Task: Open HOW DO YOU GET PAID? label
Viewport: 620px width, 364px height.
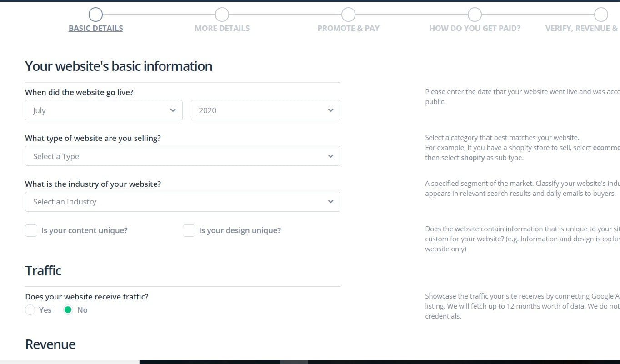Action: coord(475,28)
